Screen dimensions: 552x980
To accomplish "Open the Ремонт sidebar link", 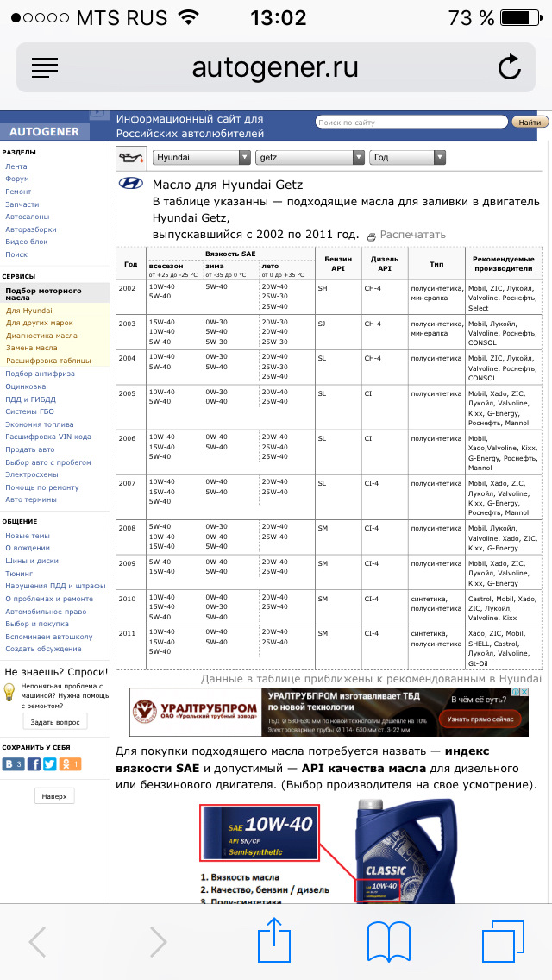I will 18,192.
